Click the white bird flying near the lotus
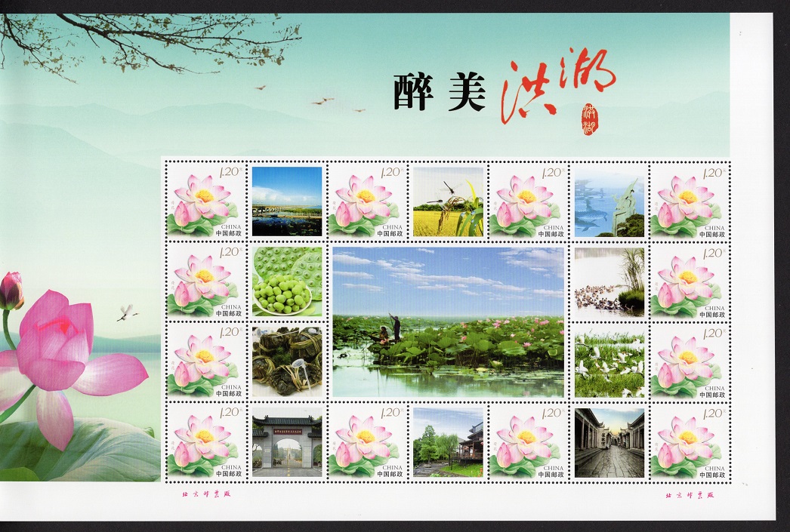The image size is (790, 532). [x=127, y=311]
